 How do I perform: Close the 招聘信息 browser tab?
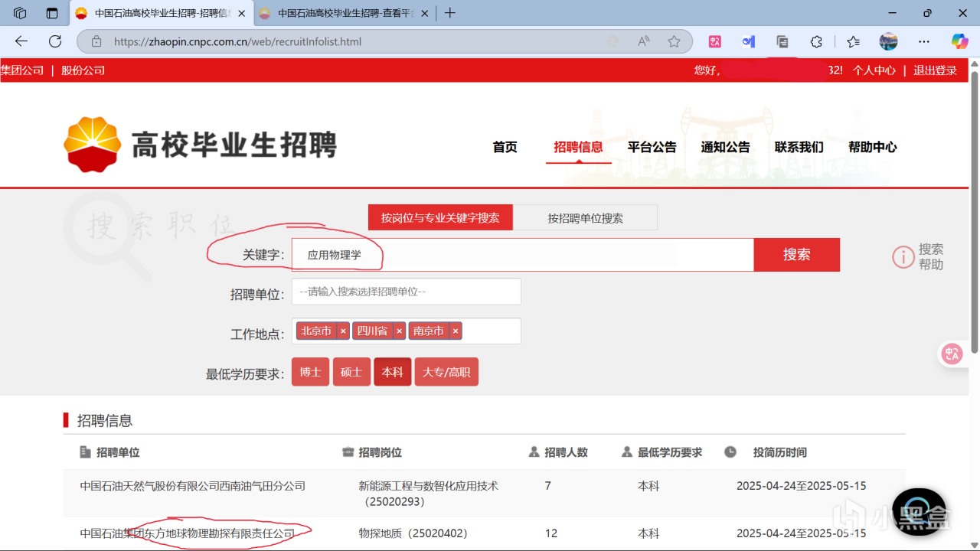(x=242, y=13)
